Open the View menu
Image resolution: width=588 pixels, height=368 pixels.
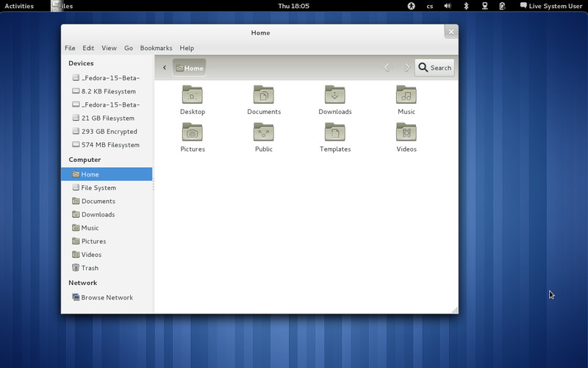[x=109, y=48]
